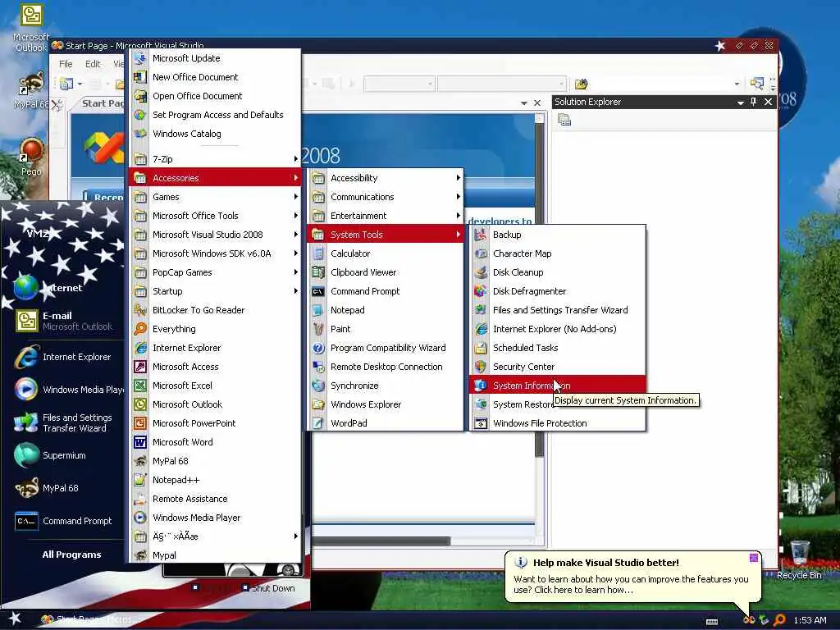Launch Internet Explorer (No Add-ons)
Screen dimensions: 840x630
[x=557, y=329]
